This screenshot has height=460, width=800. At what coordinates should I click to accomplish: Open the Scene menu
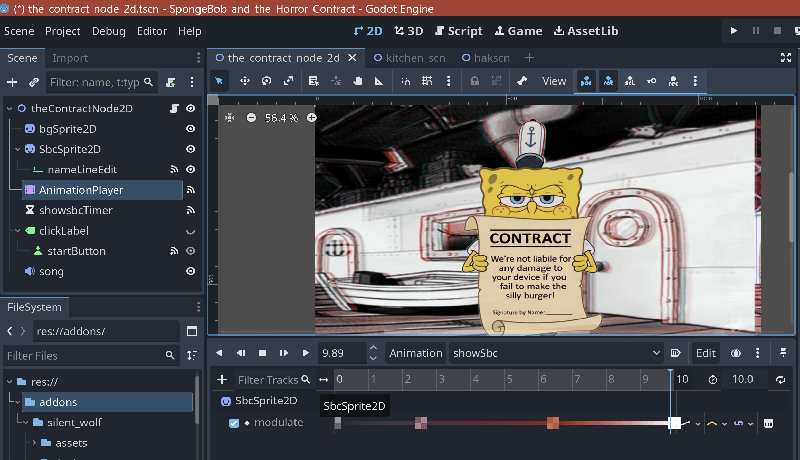tap(19, 31)
